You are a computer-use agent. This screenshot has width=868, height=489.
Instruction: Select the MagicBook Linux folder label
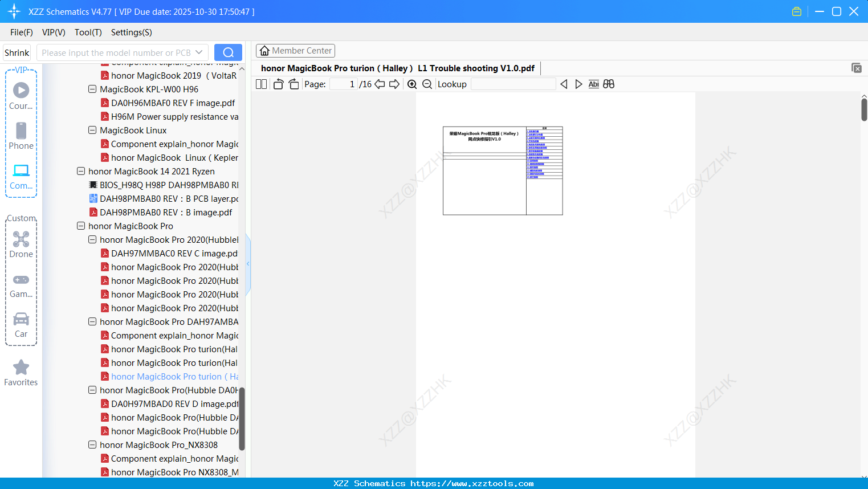tap(133, 131)
